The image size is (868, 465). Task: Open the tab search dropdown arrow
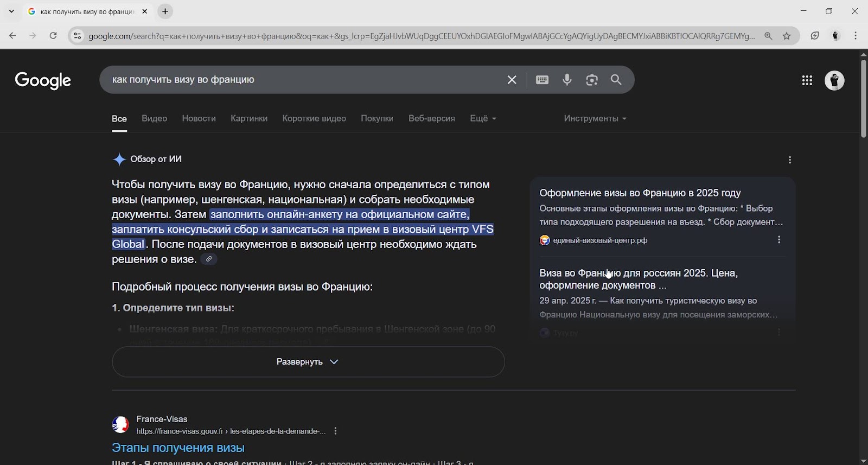pos(11,11)
